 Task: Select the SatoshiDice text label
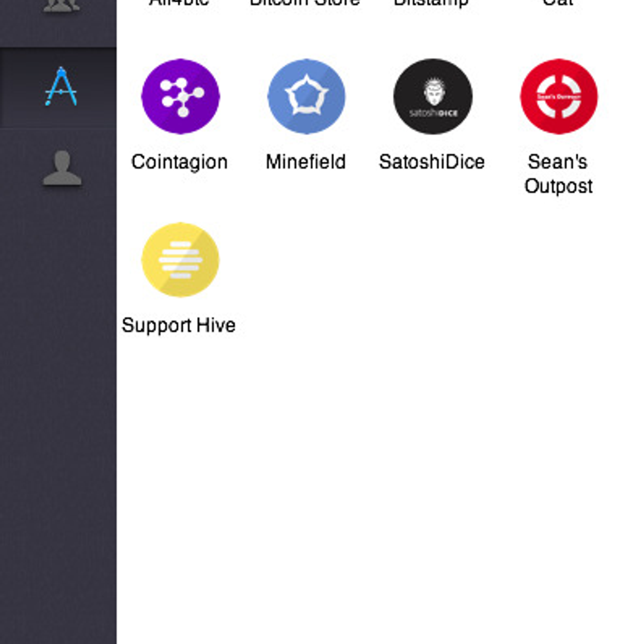click(432, 162)
